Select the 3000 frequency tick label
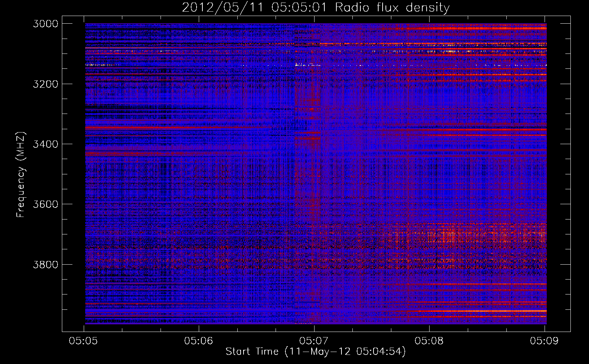The height and width of the screenshot is (364, 589). coord(46,24)
